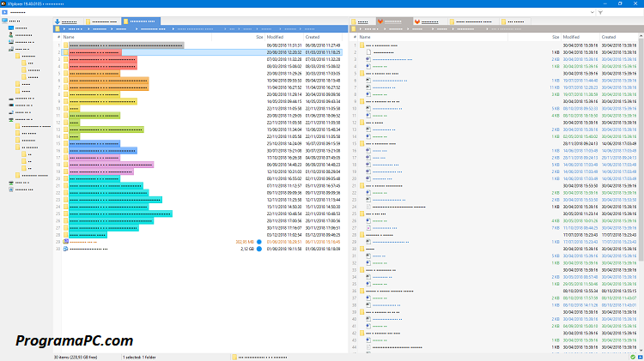Viewport: 644px width, 361px height.
Task: Click the folder icon starting the left breadcrumb bar
Action: pos(58,29)
